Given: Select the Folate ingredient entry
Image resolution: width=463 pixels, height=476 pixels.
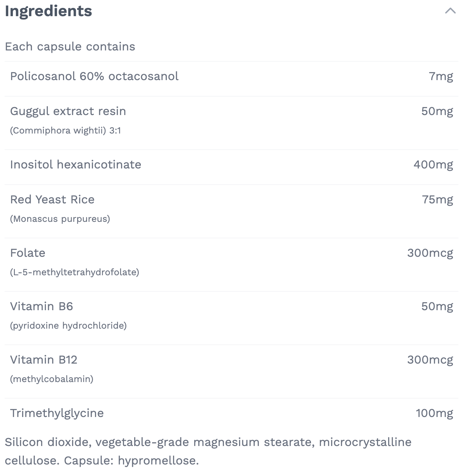Looking at the screenshot, I should pos(28,253).
